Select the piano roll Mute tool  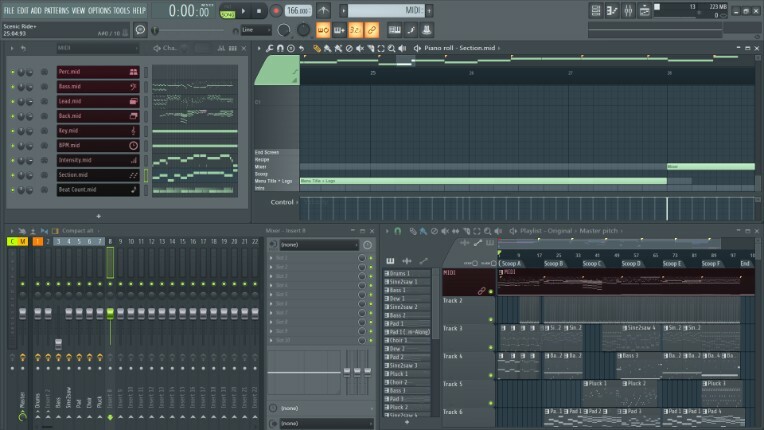[360, 48]
